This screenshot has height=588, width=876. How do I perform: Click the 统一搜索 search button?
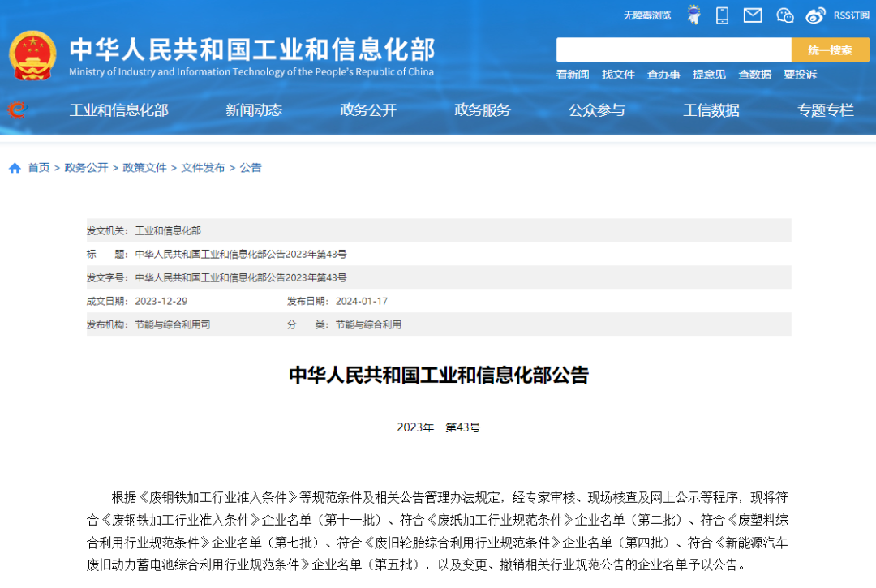(x=831, y=49)
